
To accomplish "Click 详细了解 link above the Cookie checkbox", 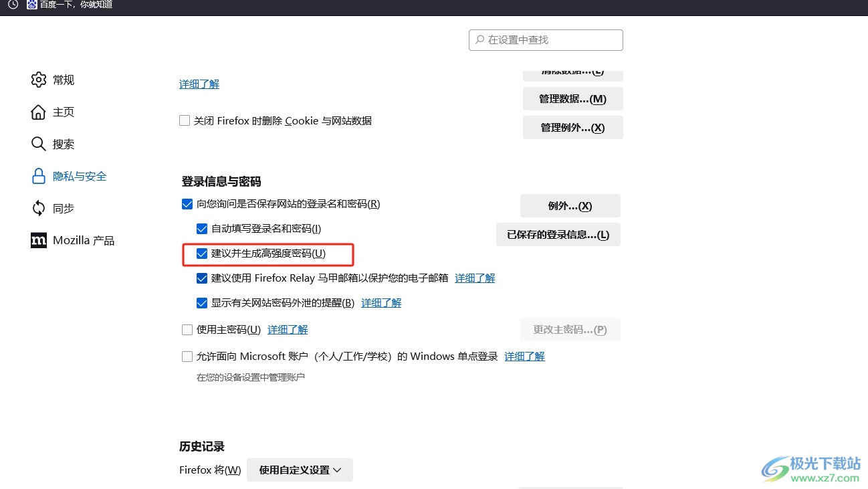I will click(x=199, y=84).
